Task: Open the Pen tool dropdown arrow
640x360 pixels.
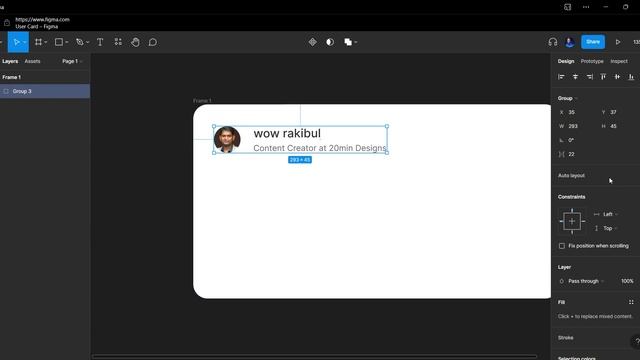Action: [x=87, y=42]
